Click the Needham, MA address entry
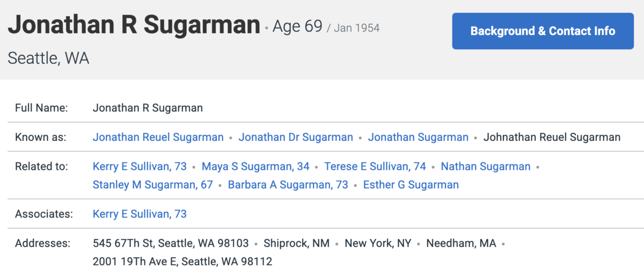Screen dimensions: 644x275 (461, 243)
